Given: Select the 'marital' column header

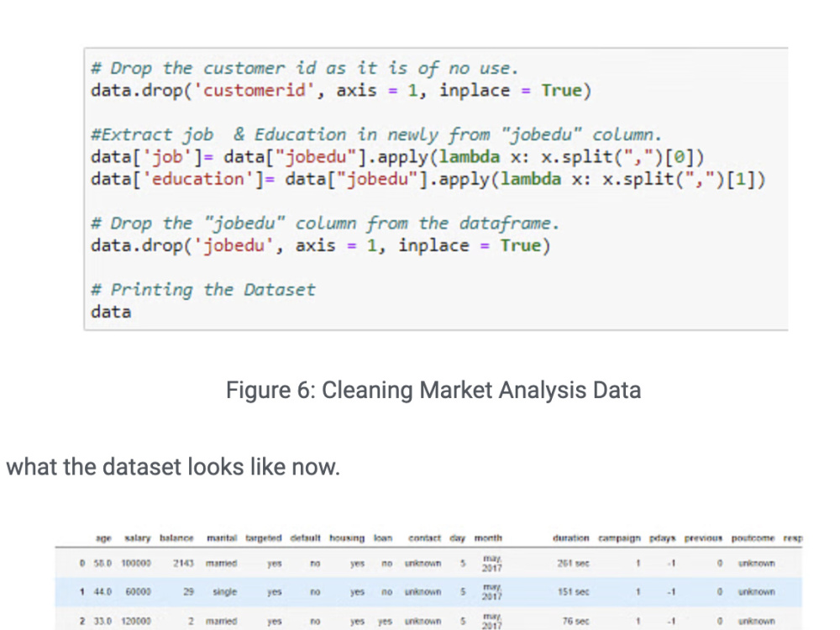Looking at the screenshot, I should click(222, 538).
